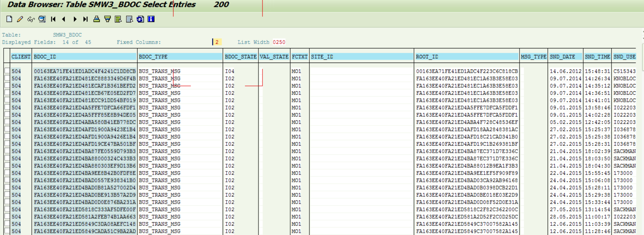Click the Change pencil icon
The width and height of the screenshot is (644, 235).
point(20,19)
